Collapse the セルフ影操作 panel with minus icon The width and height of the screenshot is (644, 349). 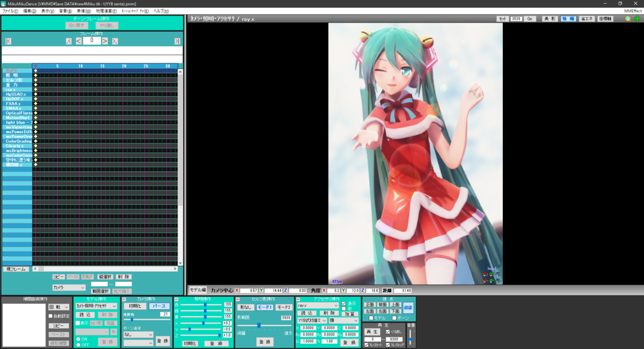point(238,299)
